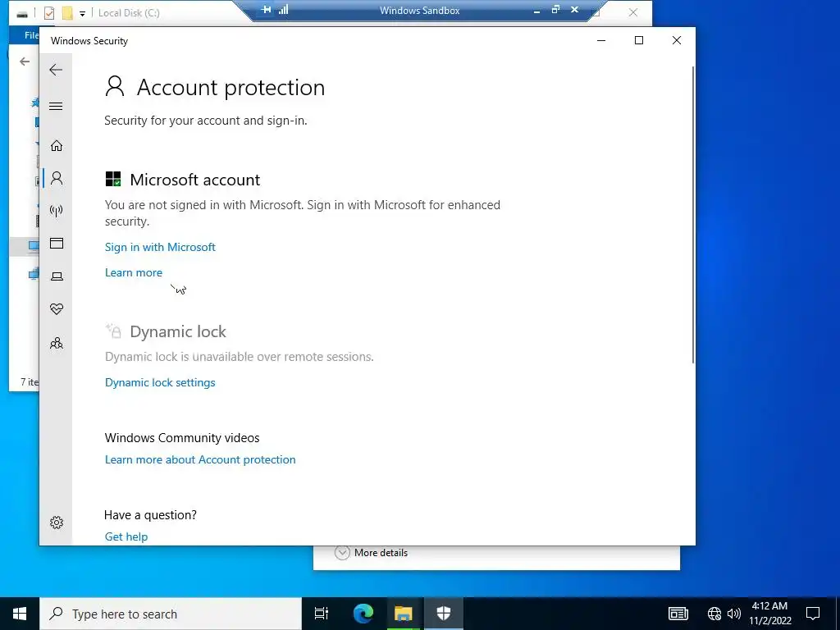Open Device security sidebar icon
The width and height of the screenshot is (840, 630).
tap(57, 276)
